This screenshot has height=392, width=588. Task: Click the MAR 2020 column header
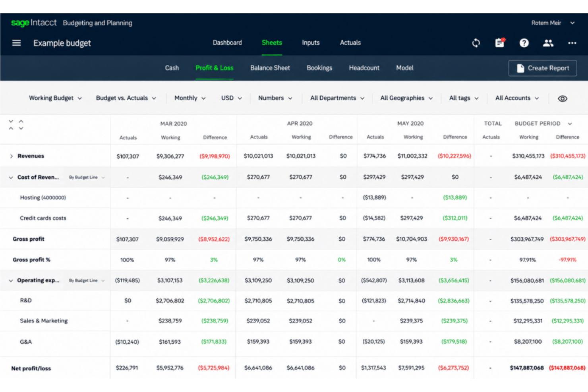point(174,124)
